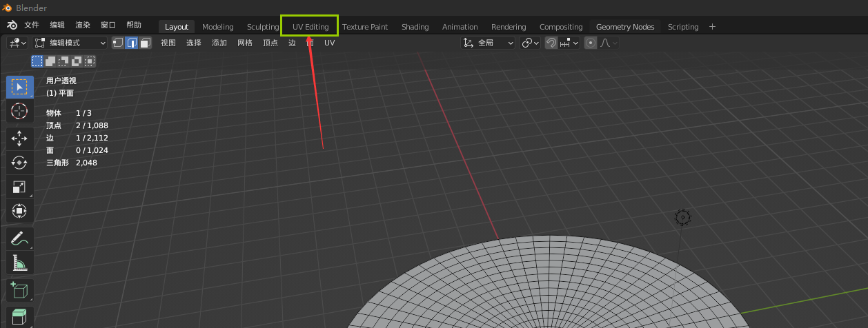Open the 选择 viewport menu
Screen dimensions: 868x328
point(194,43)
